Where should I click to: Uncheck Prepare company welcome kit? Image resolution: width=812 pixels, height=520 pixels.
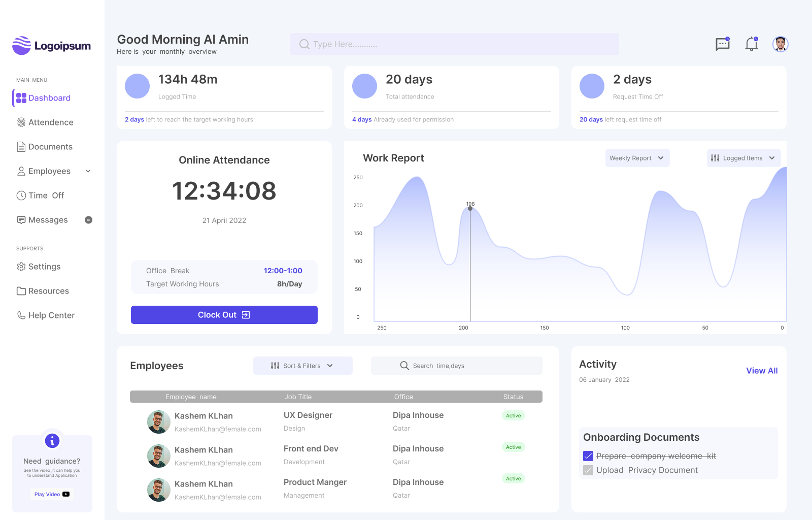pyautogui.click(x=588, y=456)
